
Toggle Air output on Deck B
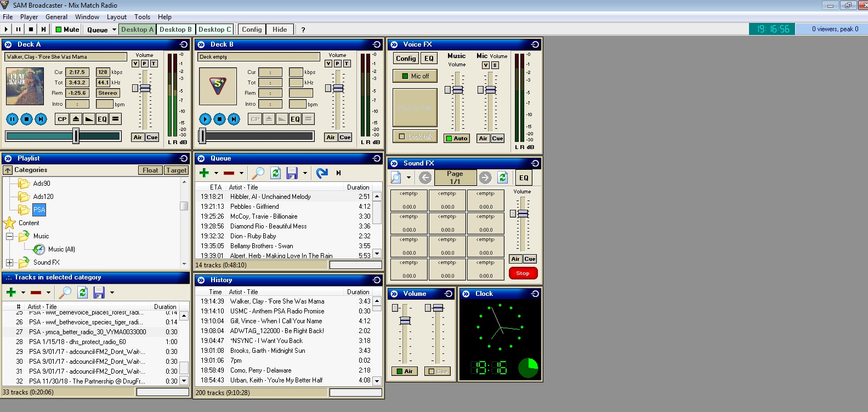(331, 138)
